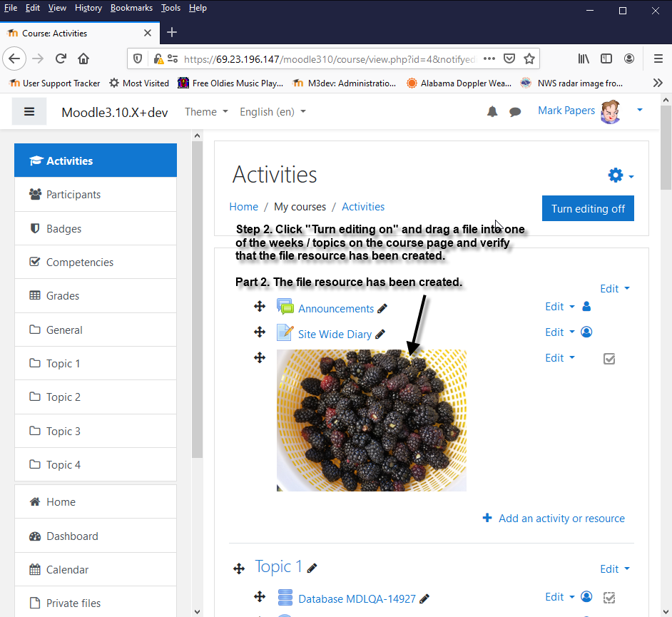The height and width of the screenshot is (617, 672).
Task: Open Topic 1 section Edit menu
Action: 615,569
